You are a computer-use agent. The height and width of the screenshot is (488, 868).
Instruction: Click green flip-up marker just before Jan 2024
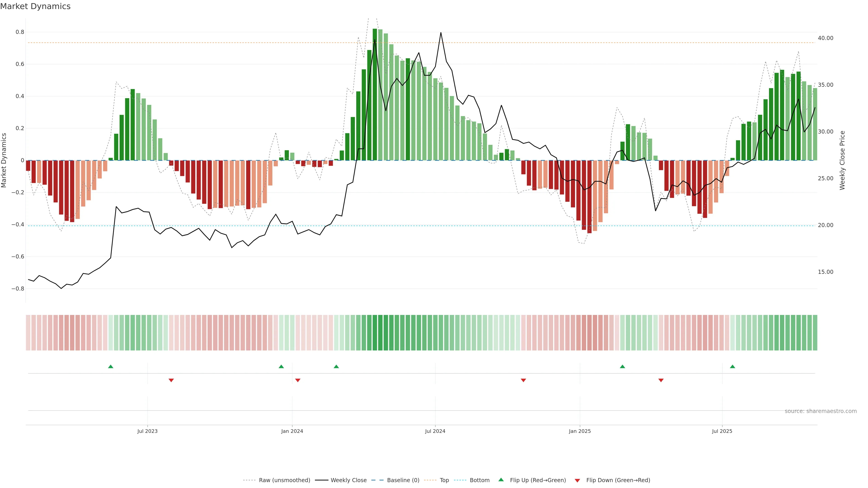coord(281,366)
